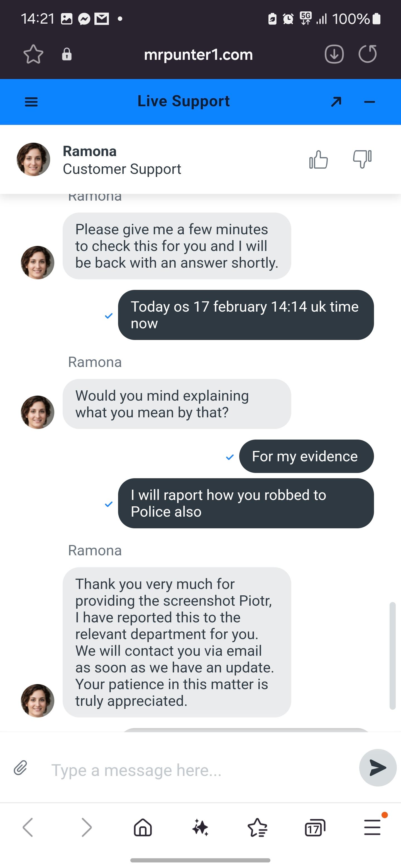
Task: Tap the mrpunter1.com address bar
Action: point(198,55)
